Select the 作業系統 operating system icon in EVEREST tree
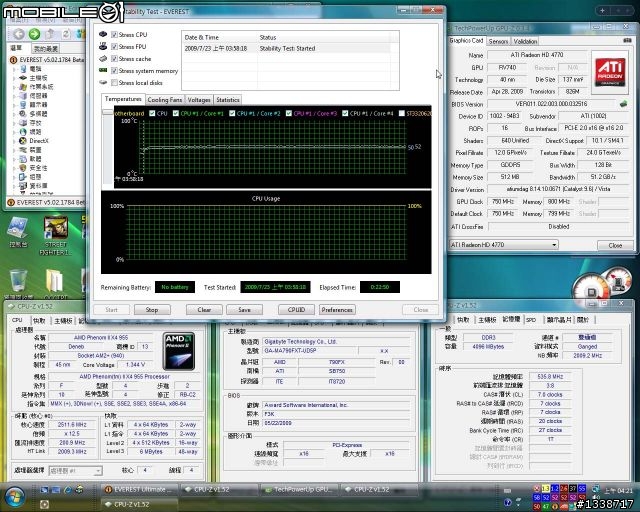The width and height of the screenshot is (640, 512). click(23, 87)
